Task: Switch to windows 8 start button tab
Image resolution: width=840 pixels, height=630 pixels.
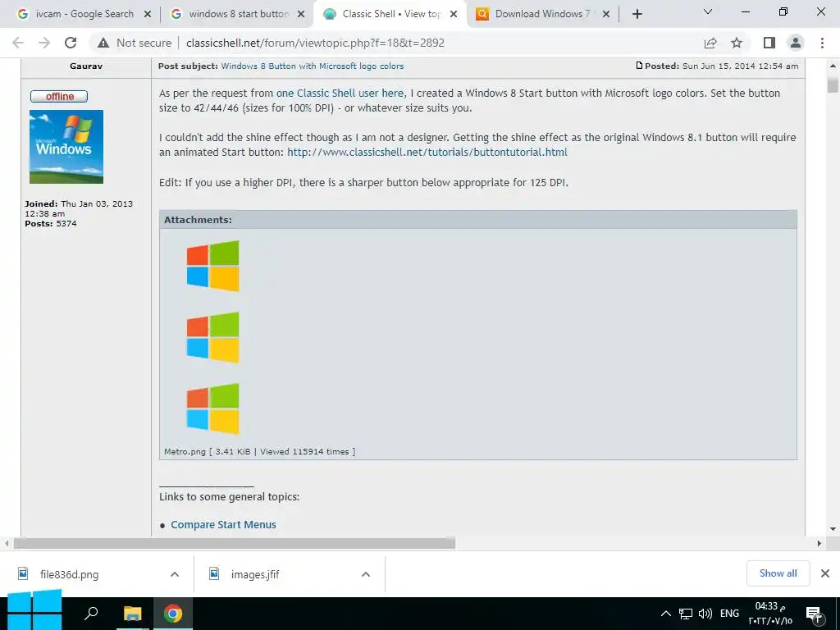Action: tap(239, 14)
